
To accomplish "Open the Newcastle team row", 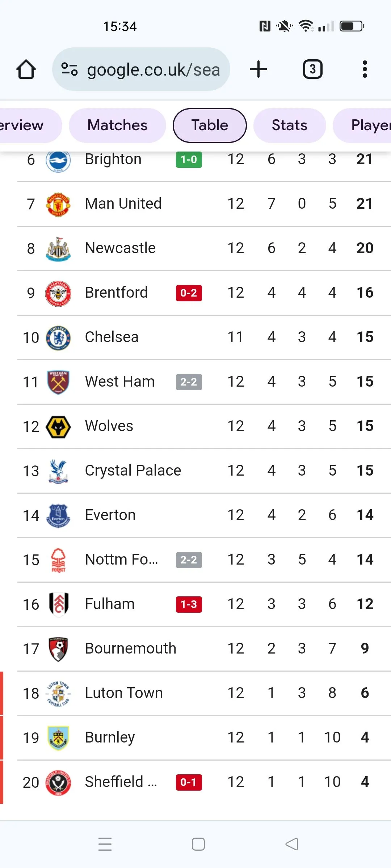I will pyautogui.click(x=120, y=248).
